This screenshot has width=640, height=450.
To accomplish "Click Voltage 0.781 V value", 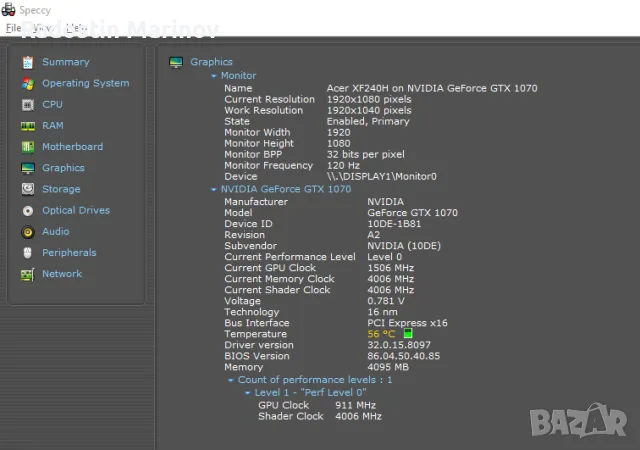I will coord(386,301).
